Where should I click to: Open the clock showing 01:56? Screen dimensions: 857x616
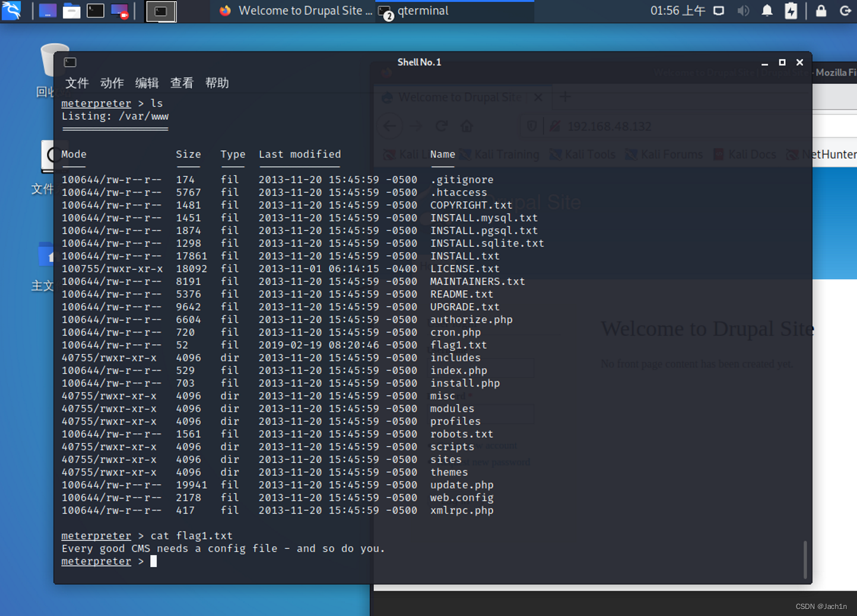pos(677,11)
